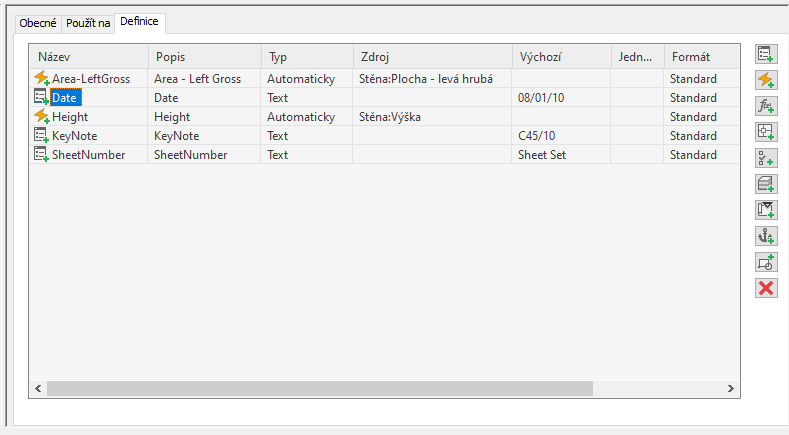Screen dimensions: 789x435
Task: Click the Výchozí value 08/01/10
Action: (x=540, y=98)
